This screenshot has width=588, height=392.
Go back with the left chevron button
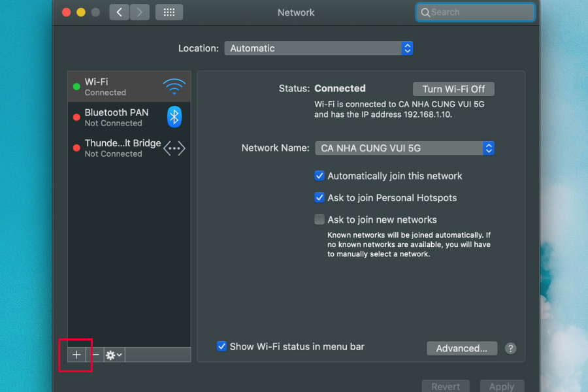coord(119,12)
